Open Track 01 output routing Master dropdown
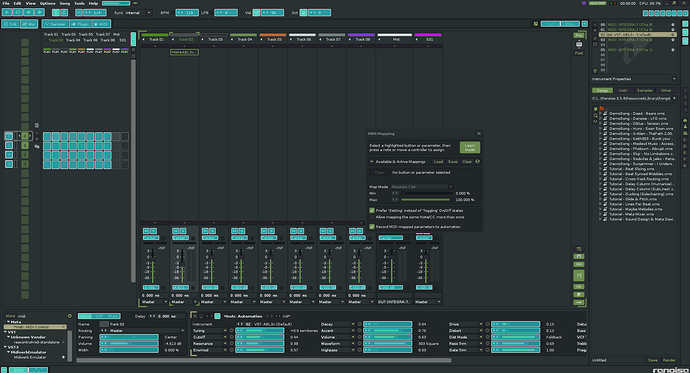Viewport: 690px width, 373px height. coord(154,302)
